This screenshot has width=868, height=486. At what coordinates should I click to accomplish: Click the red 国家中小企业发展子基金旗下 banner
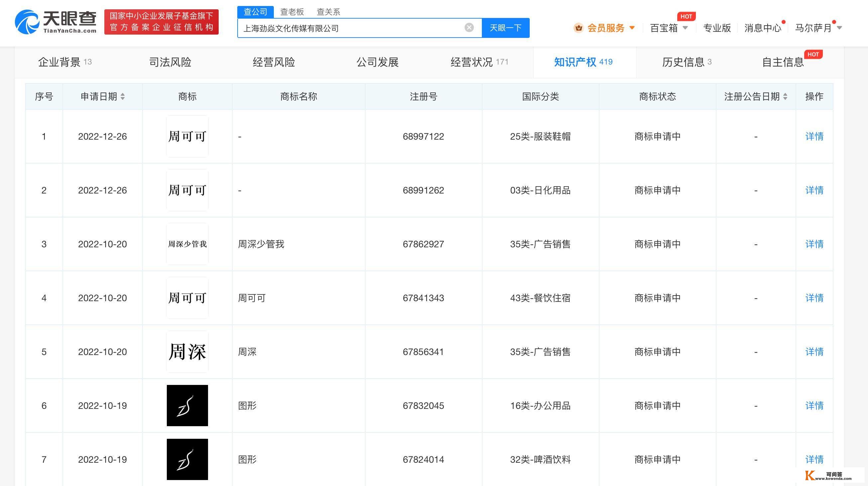click(162, 22)
